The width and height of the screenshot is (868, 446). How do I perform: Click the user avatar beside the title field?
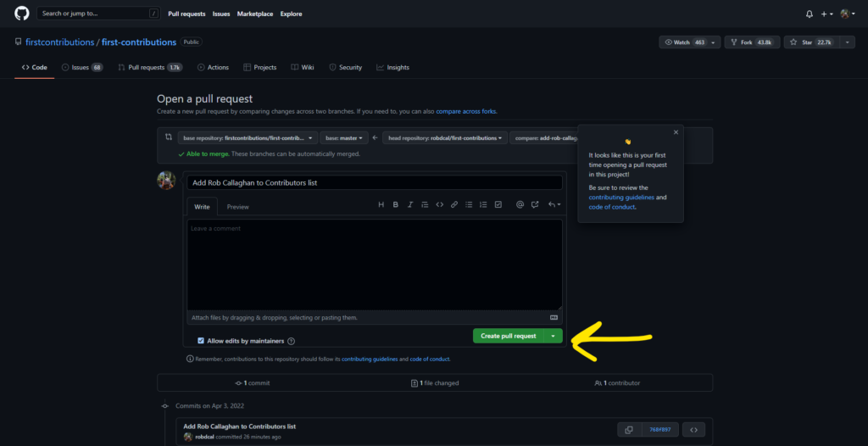click(x=167, y=181)
